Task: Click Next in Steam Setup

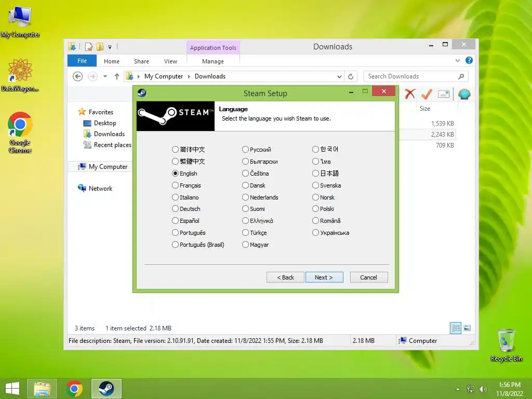Action: point(324,277)
